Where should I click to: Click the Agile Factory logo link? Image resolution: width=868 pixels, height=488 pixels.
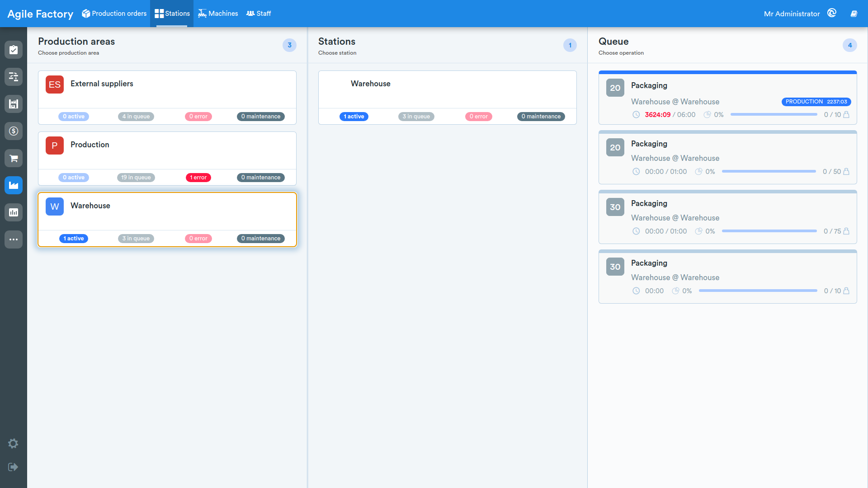(40, 14)
